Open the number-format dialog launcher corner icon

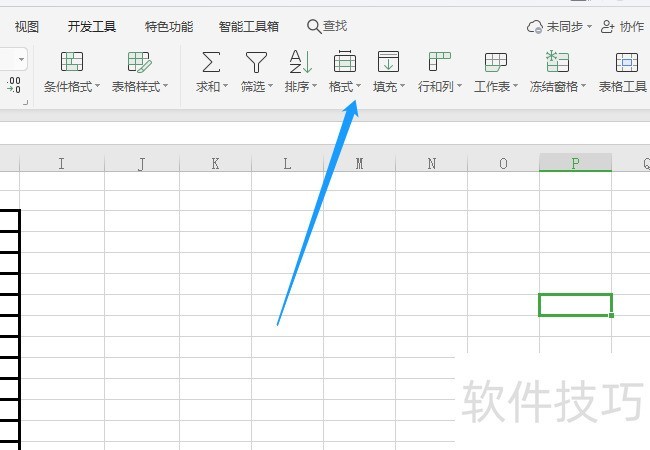point(26,102)
